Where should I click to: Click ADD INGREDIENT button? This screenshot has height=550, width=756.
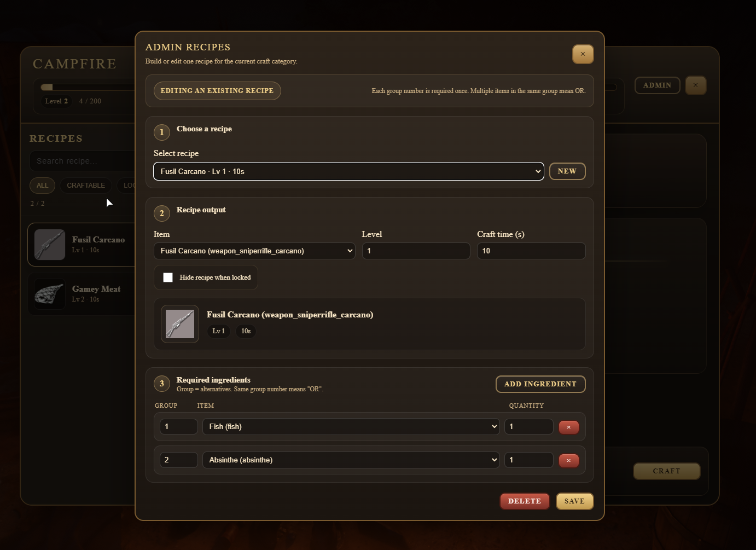pos(540,384)
